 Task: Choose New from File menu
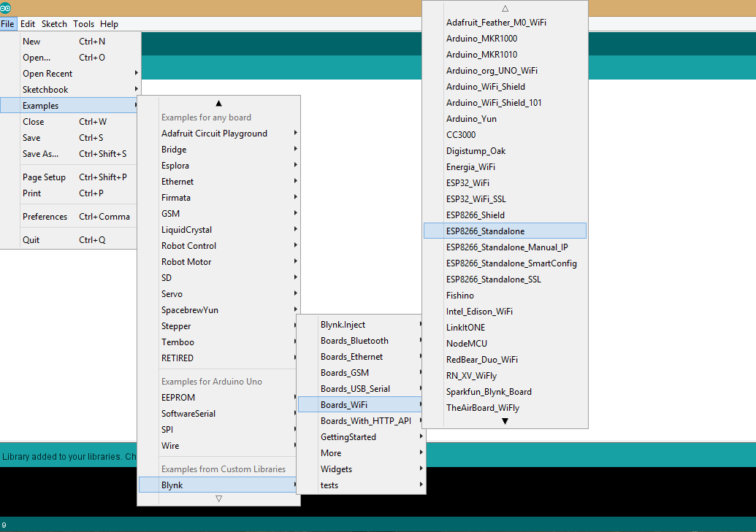pyautogui.click(x=70, y=42)
